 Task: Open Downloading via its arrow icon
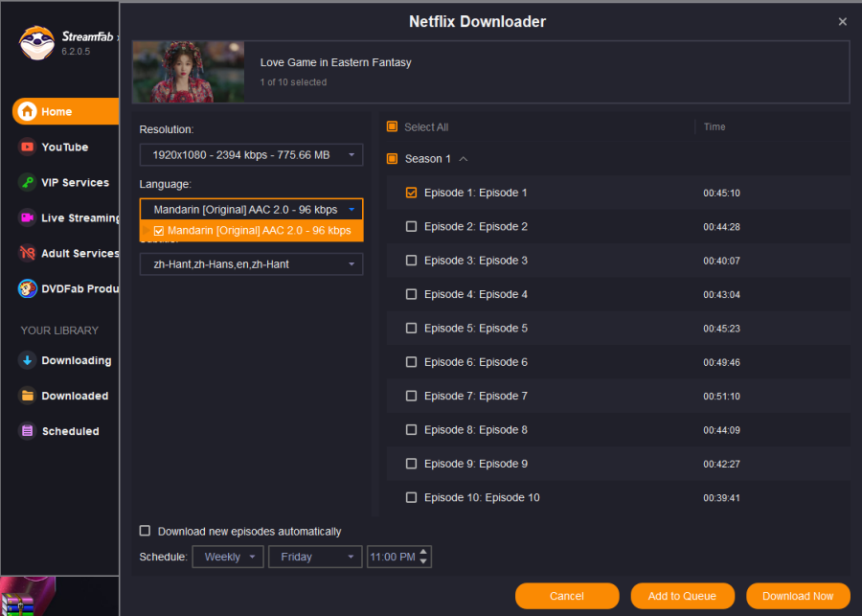pos(27,360)
